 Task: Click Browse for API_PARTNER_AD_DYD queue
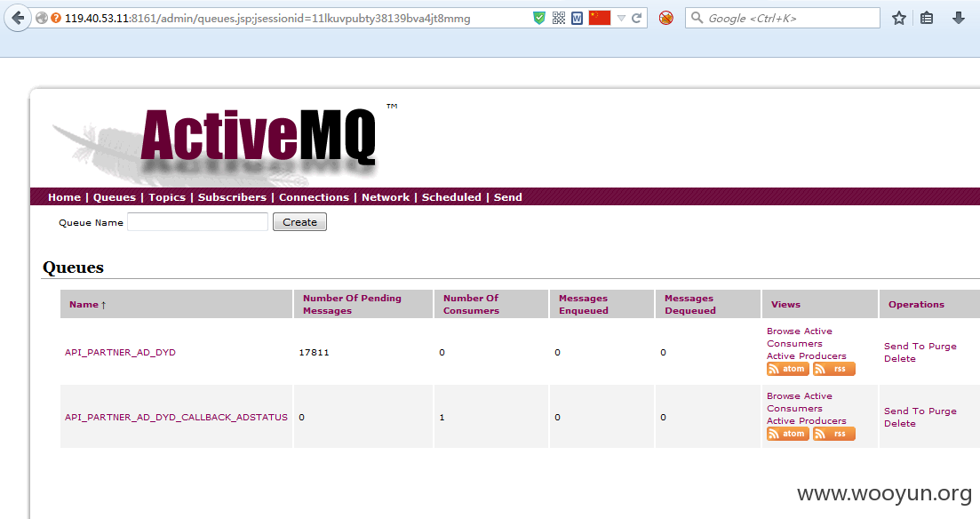point(783,331)
